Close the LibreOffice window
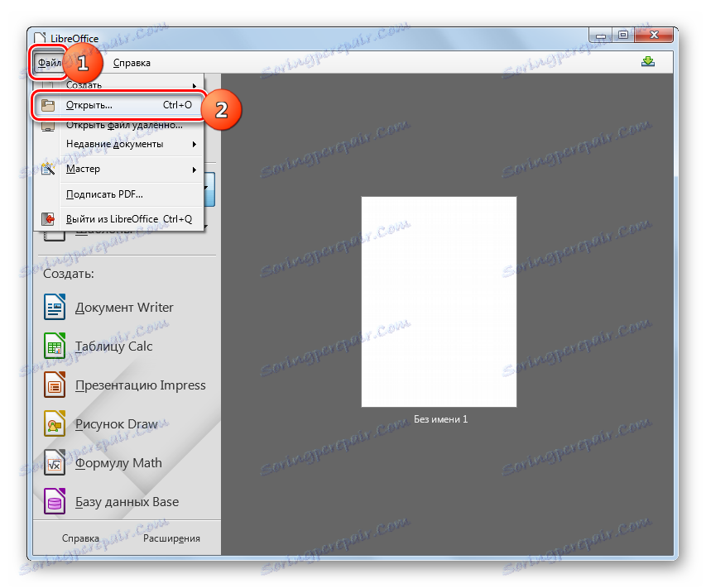Viewport: 706px width, 588px height. pyautogui.click(x=654, y=36)
